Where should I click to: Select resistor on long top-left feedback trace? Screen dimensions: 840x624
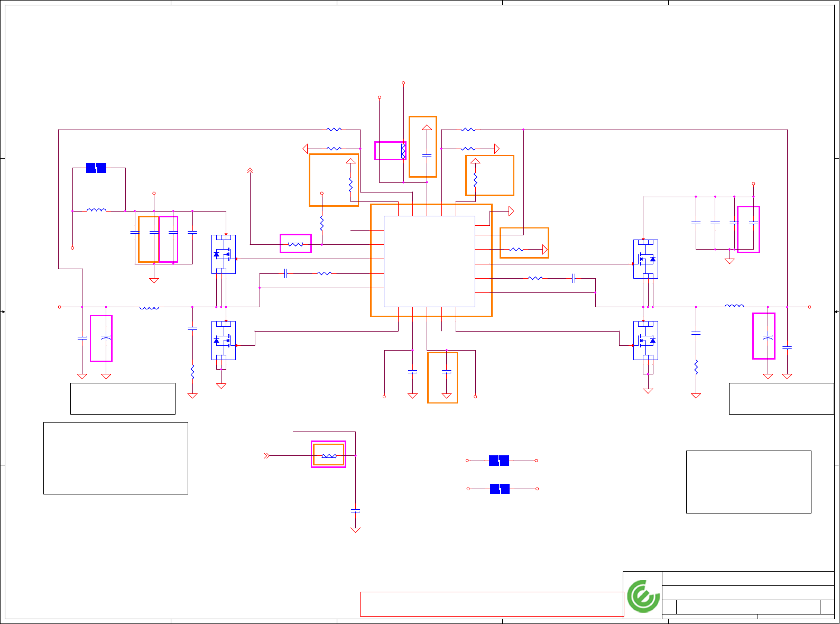334,129
